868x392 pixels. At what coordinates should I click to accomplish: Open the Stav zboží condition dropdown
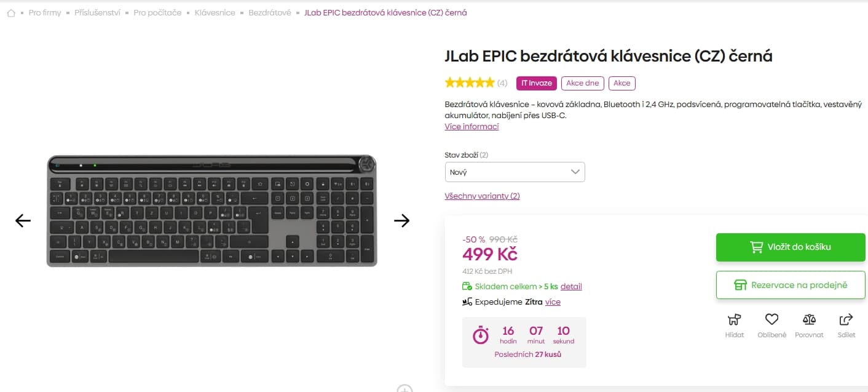pos(515,172)
